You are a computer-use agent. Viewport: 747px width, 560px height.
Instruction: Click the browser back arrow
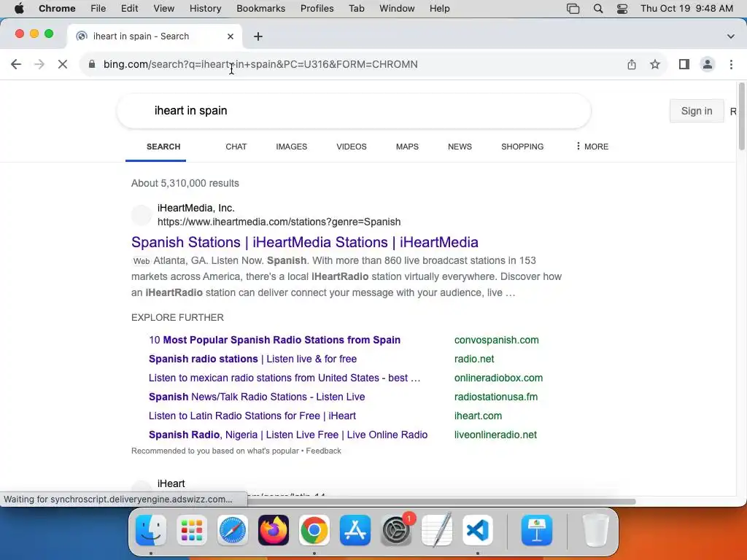click(16, 64)
